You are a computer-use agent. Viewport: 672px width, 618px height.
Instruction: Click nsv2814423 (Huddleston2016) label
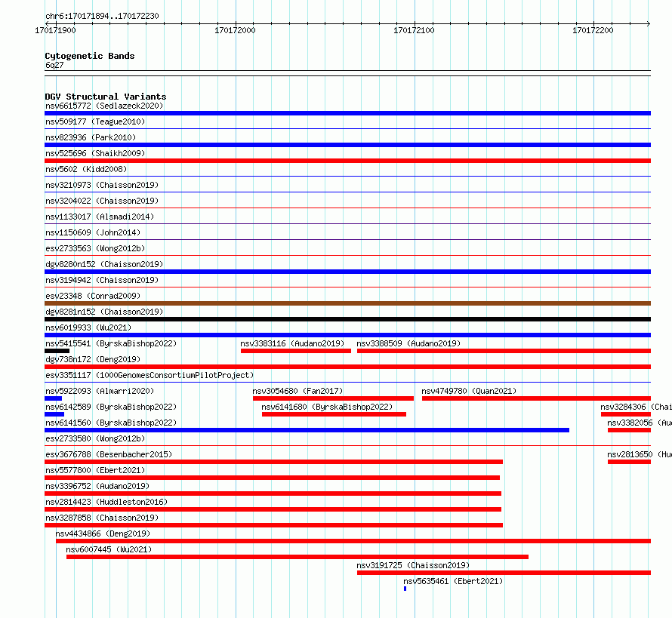point(106,502)
